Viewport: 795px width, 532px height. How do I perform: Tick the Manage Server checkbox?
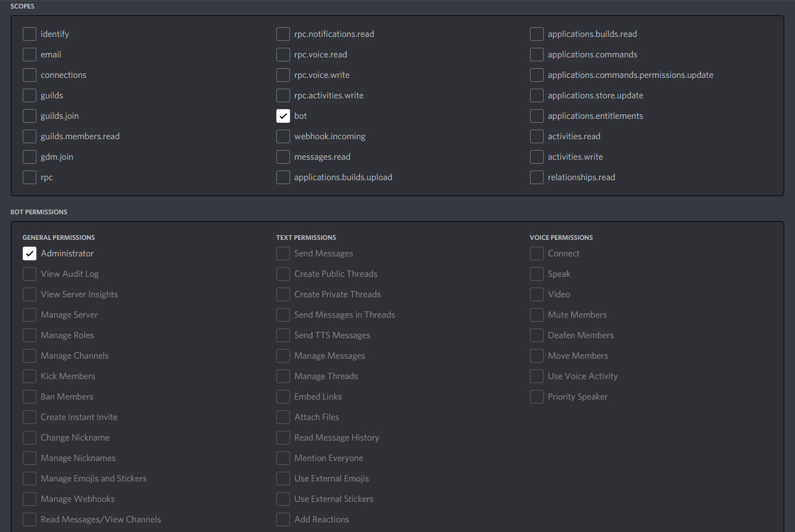30,315
